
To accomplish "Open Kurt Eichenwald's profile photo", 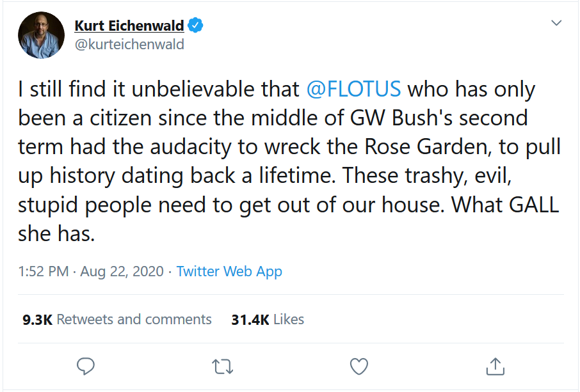I will (x=41, y=35).
